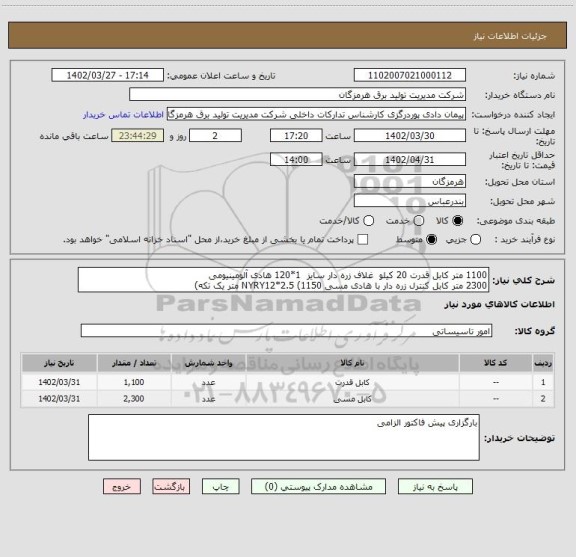Click the کابل قدرت item name cell
This screenshot has width=576, height=557.
pos(352,382)
